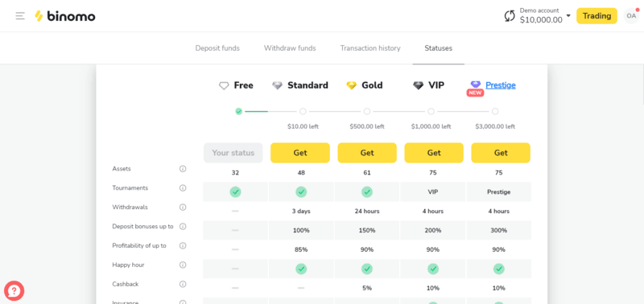Switch to Deposit funds tab
The image size is (644, 304).
pyautogui.click(x=217, y=48)
